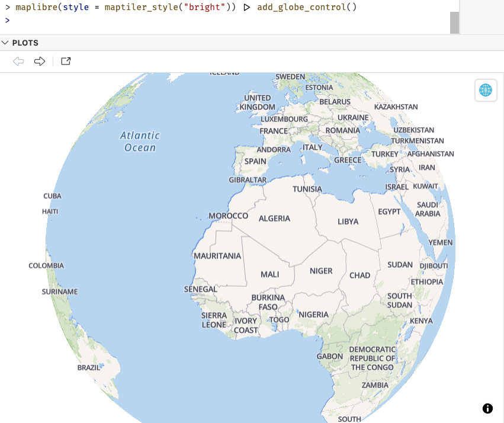Image resolution: width=504 pixels, height=423 pixels.
Task: Click the ALGERIA country label
Action: pos(274,219)
